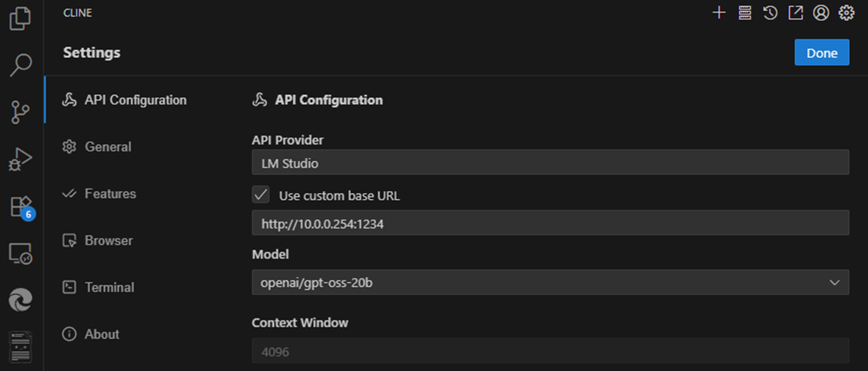Image resolution: width=868 pixels, height=371 pixels.
Task: Open the API Provider LM Studio selector
Action: pos(550,163)
